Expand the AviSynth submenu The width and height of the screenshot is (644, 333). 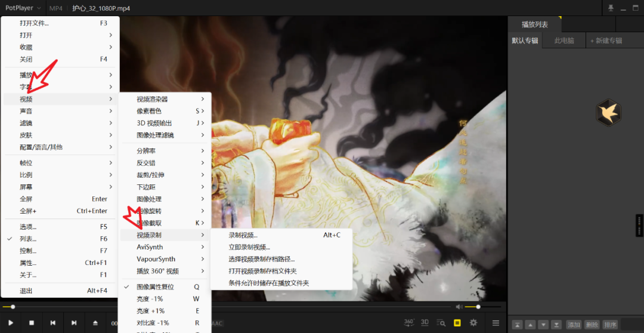click(165, 246)
